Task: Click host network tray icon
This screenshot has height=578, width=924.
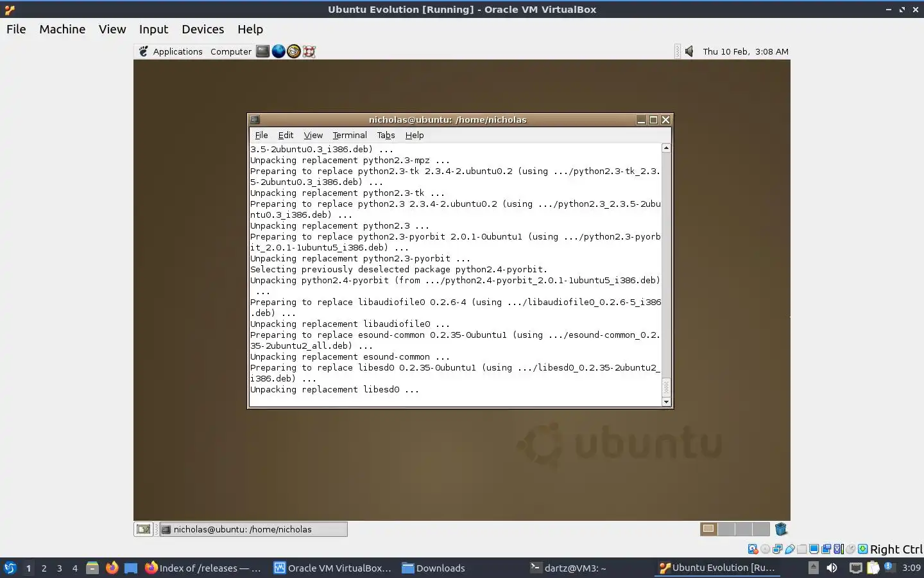Action: pyautogui.click(x=856, y=568)
